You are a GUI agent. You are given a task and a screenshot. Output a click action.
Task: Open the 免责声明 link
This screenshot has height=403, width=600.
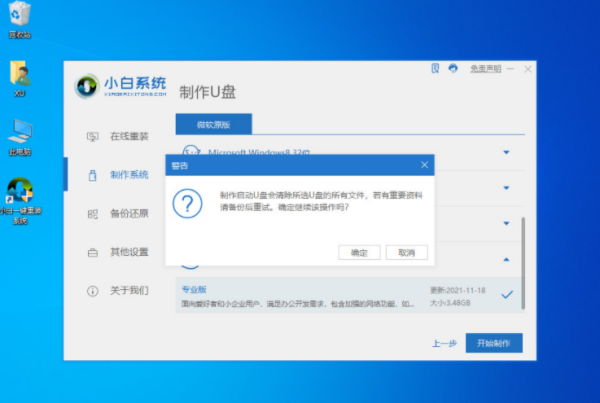click(x=485, y=69)
